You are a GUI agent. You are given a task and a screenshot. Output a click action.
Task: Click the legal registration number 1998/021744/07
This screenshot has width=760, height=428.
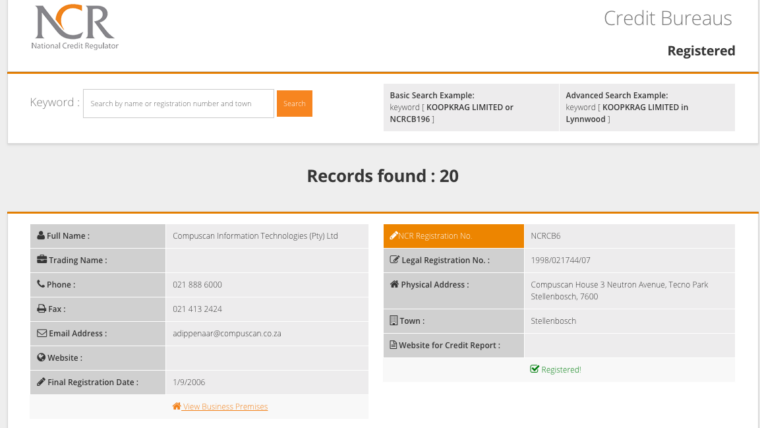coord(560,260)
